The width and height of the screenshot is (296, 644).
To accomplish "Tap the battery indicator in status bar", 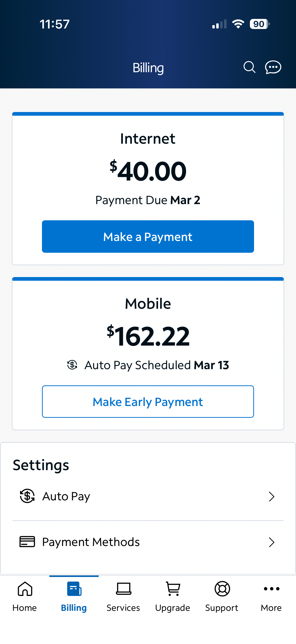I will coord(259,24).
